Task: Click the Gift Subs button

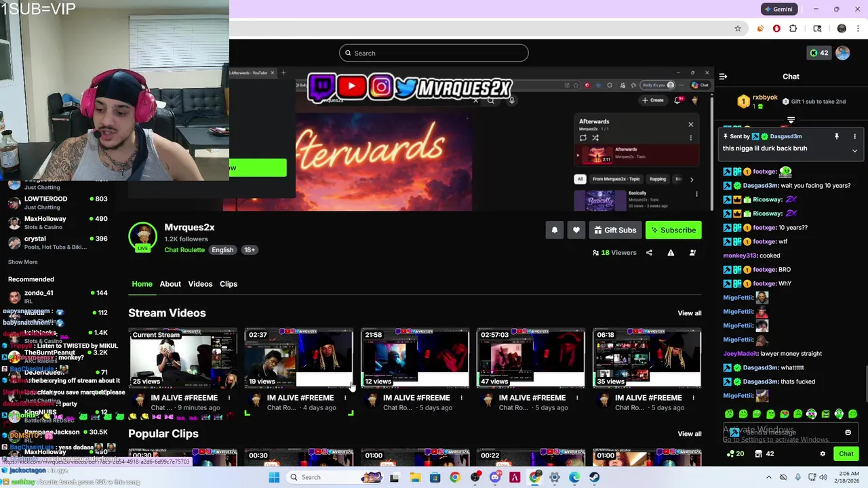Action: (x=615, y=230)
